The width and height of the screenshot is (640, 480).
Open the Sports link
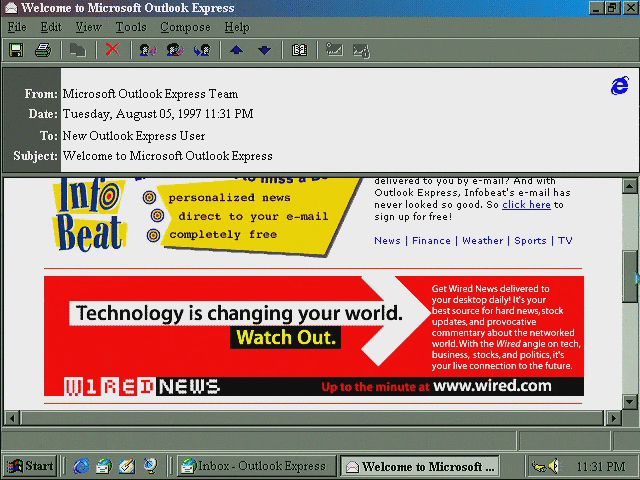pos(530,240)
